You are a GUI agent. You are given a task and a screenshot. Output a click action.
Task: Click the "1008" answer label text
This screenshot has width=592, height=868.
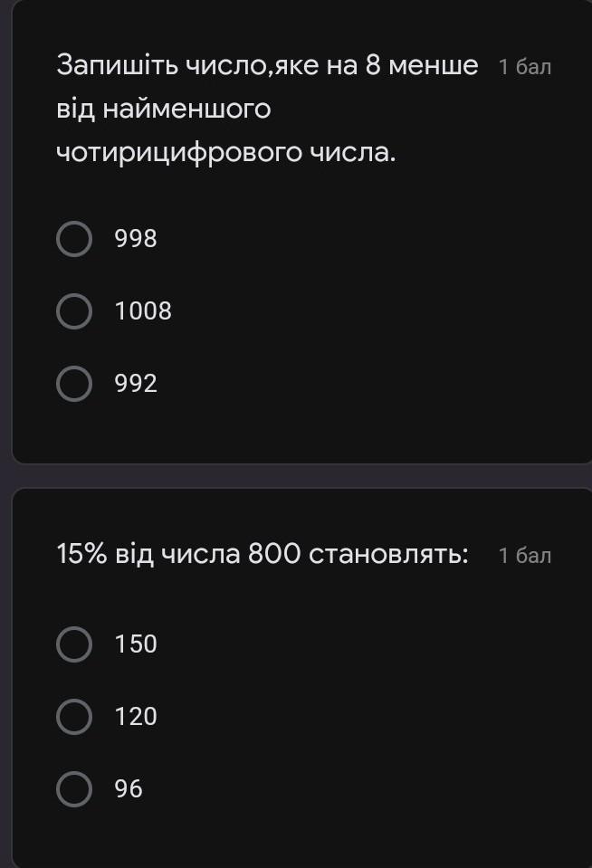[143, 312]
